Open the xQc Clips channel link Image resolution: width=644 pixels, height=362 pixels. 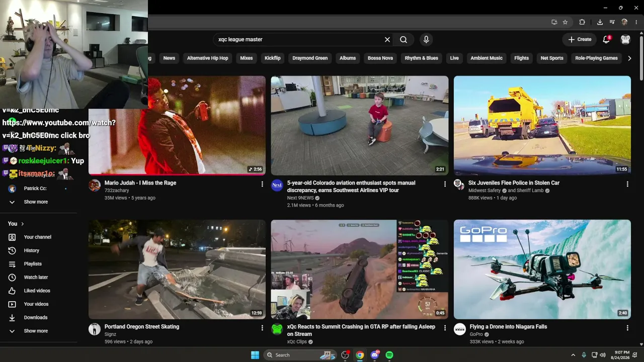click(x=297, y=342)
